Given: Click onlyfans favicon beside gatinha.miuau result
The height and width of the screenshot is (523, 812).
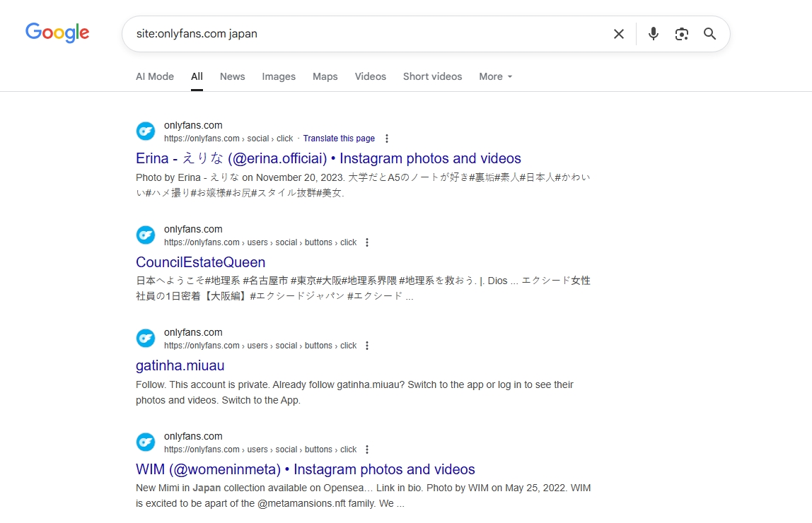Looking at the screenshot, I should (x=146, y=339).
